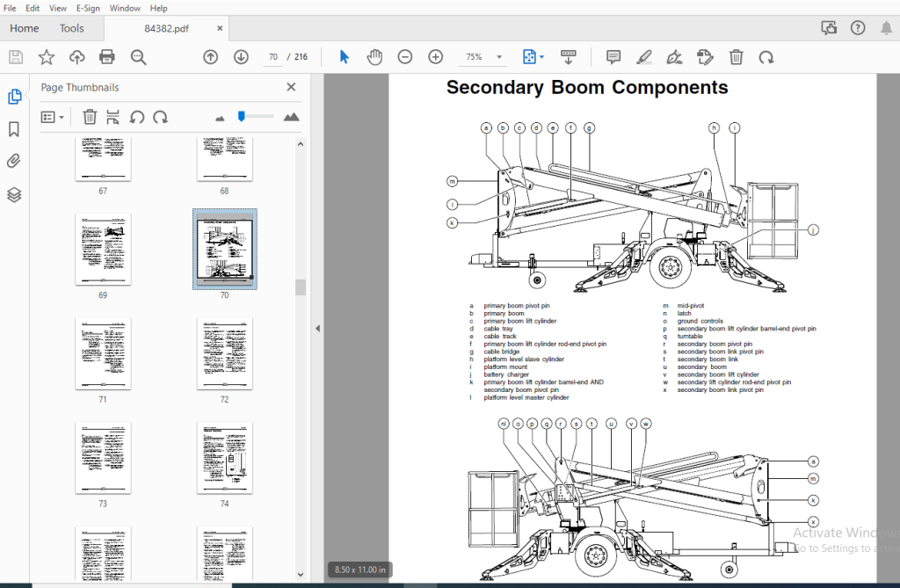The image size is (900, 588).
Task: Click the print file icon
Action: [x=107, y=57]
